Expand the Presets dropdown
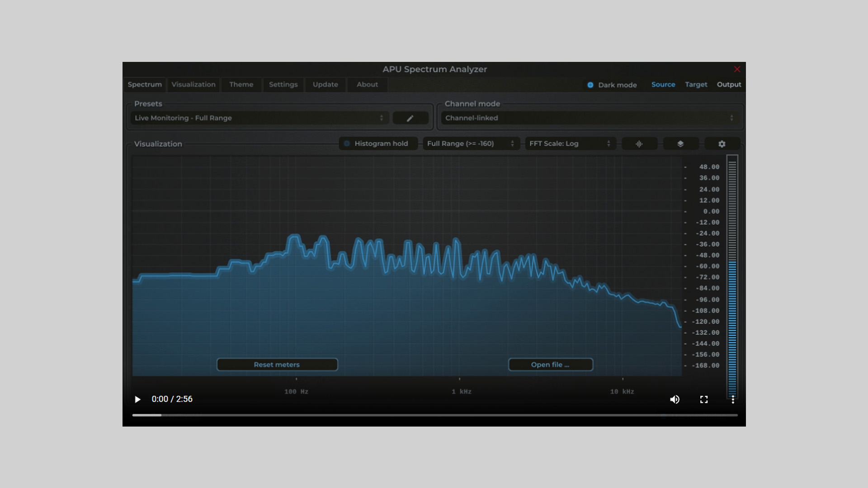 pos(259,118)
